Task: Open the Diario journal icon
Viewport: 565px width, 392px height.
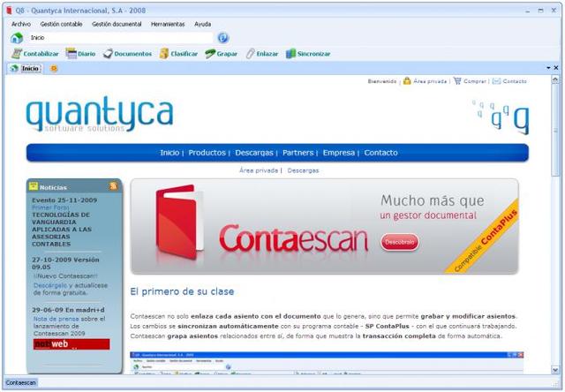Action: click(x=71, y=54)
